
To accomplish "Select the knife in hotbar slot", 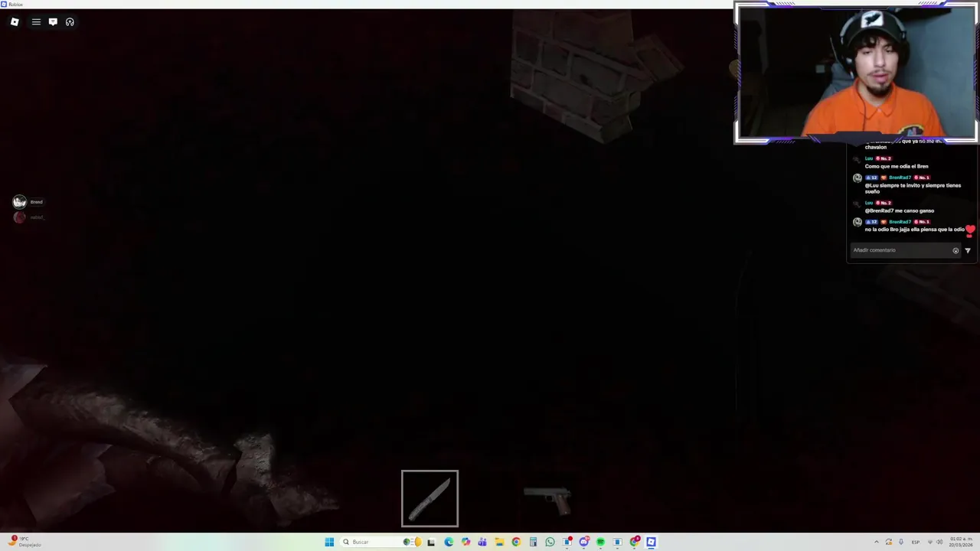I will click(430, 498).
